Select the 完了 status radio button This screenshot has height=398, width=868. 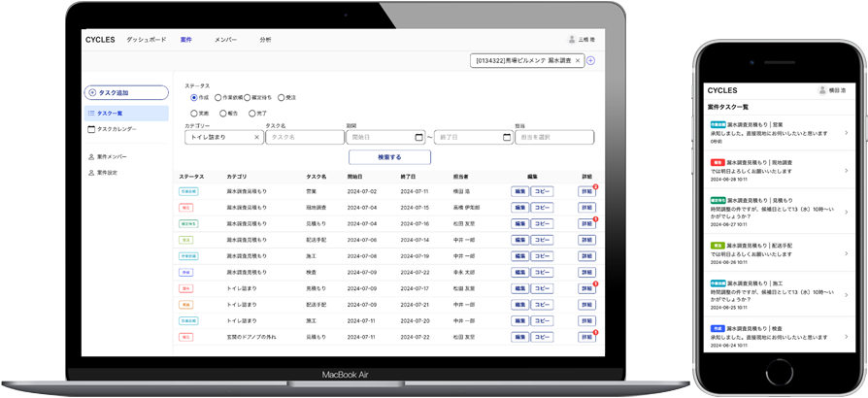tap(252, 114)
